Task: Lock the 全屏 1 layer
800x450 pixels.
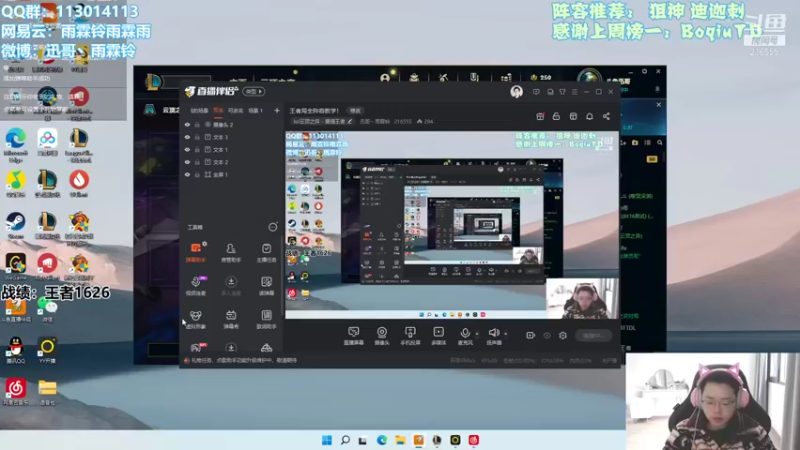Action: (x=197, y=174)
